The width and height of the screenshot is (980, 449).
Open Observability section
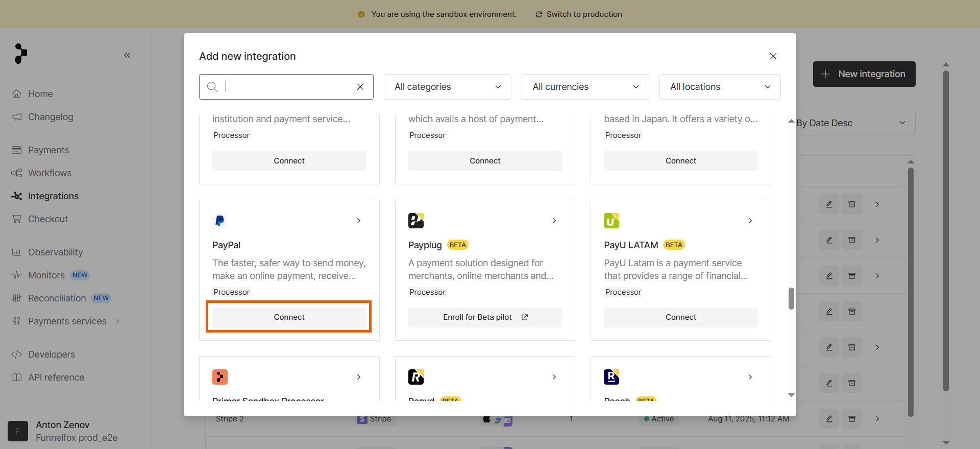point(55,252)
